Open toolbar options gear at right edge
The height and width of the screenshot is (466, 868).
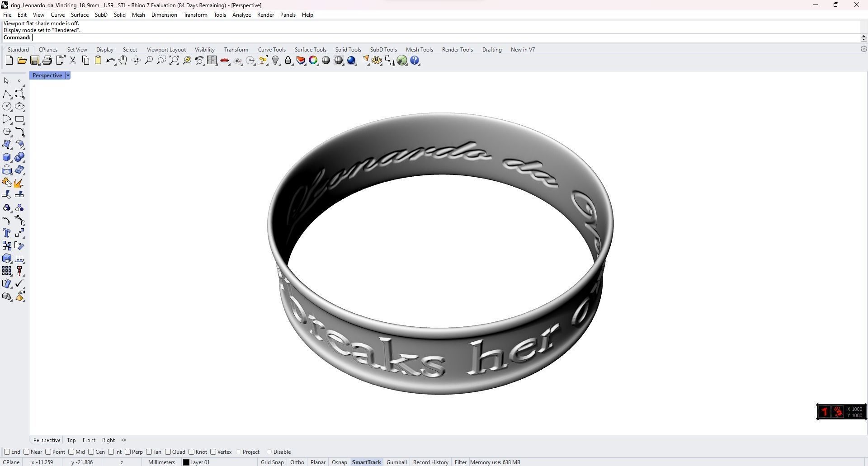(863, 49)
